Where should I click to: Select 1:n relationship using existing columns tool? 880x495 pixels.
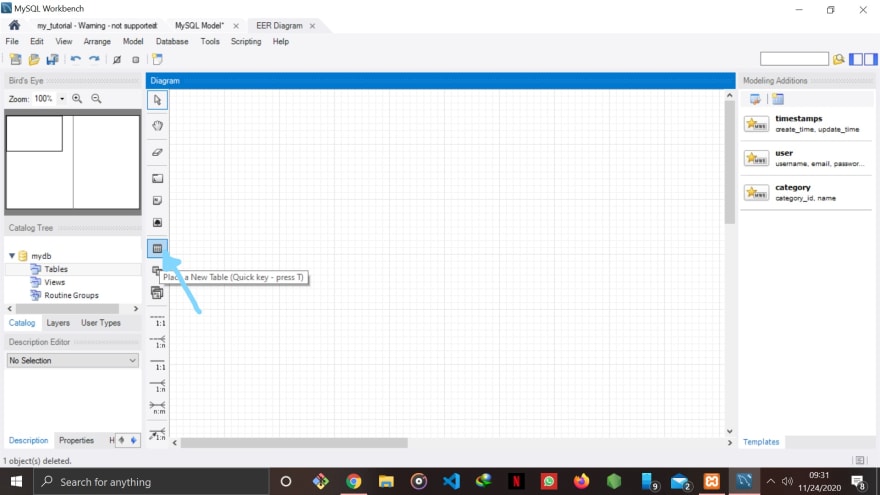(x=158, y=433)
